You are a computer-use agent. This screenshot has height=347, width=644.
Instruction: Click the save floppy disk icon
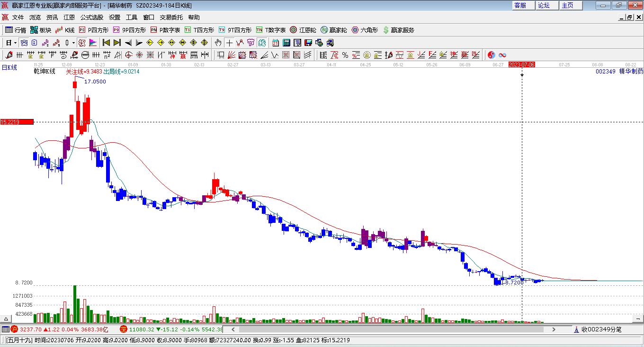coord(308,43)
